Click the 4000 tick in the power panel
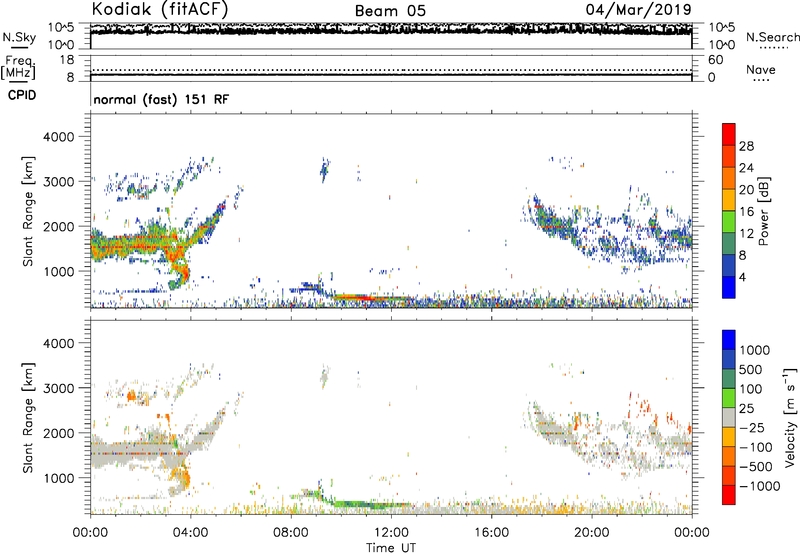This screenshot has height=554, width=800. pyautogui.click(x=59, y=137)
